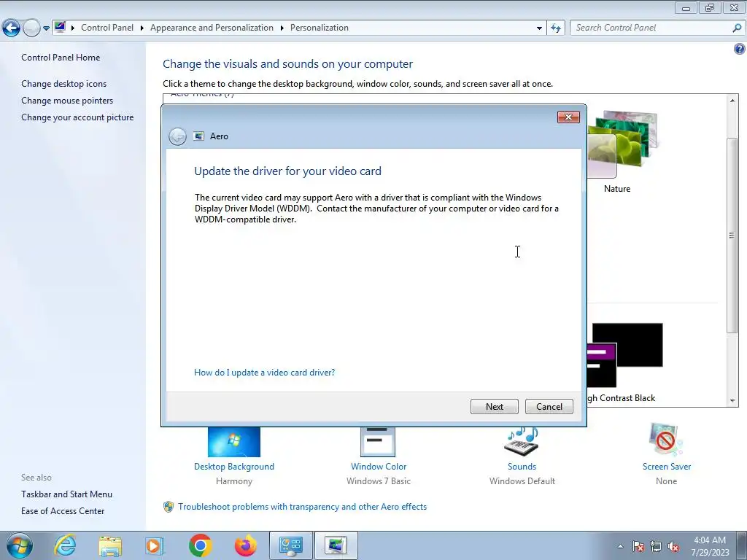Open Taskbar and Start Menu link

click(66, 494)
